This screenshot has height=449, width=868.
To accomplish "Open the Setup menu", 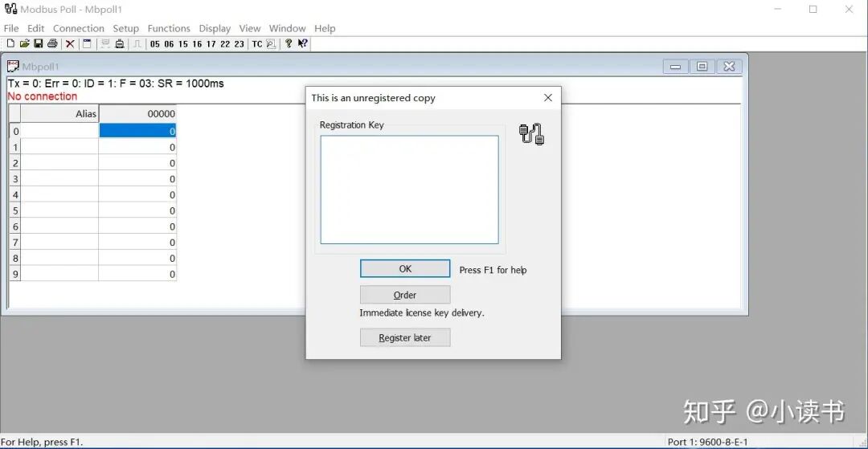I will pos(125,28).
